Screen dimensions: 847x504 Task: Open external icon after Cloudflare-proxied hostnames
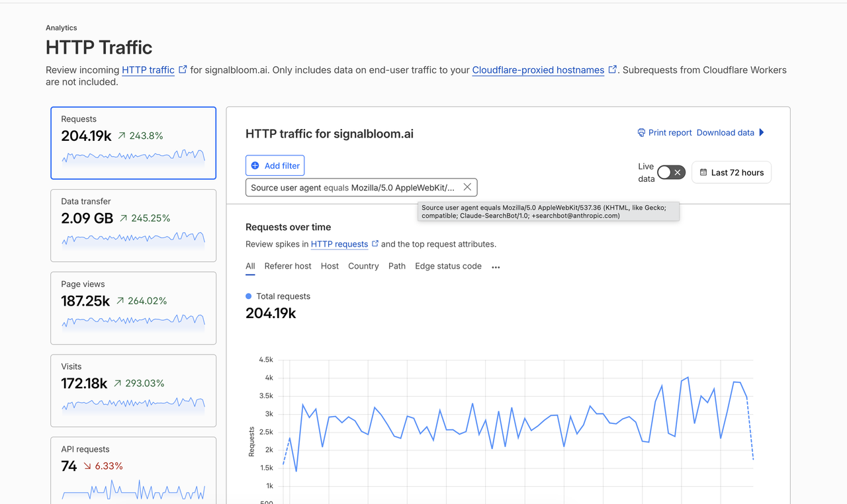(613, 69)
